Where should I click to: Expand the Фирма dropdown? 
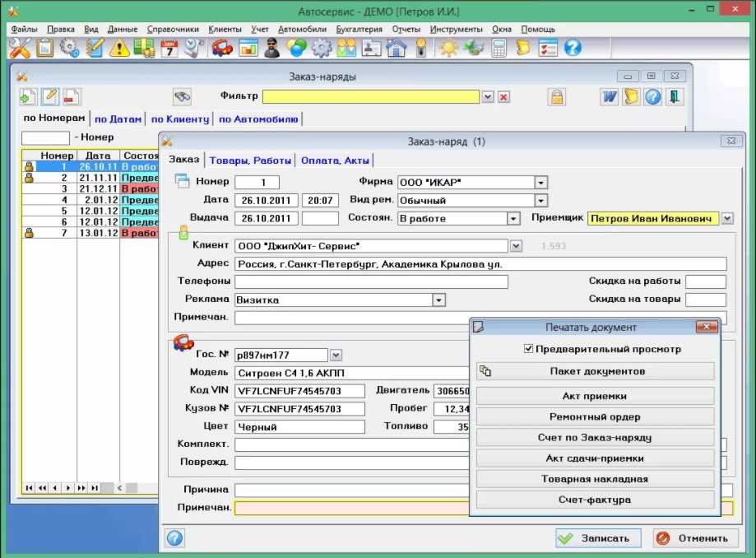[x=540, y=183]
